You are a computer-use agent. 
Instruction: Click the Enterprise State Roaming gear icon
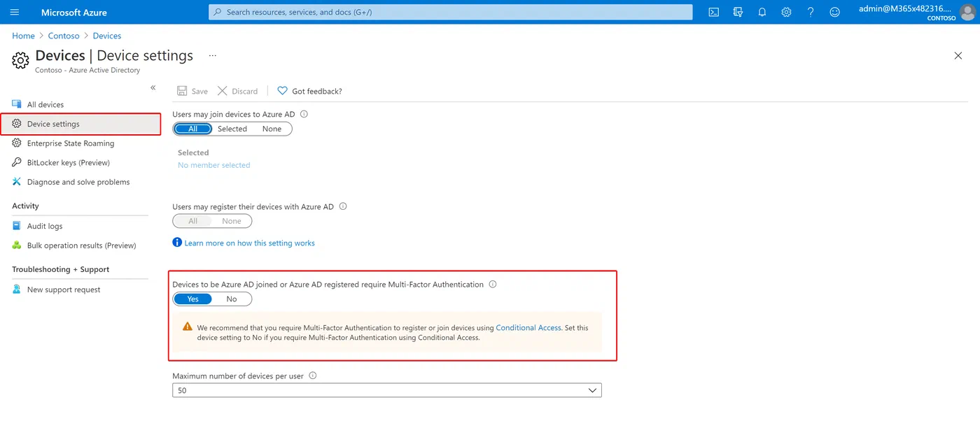tap(17, 143)
